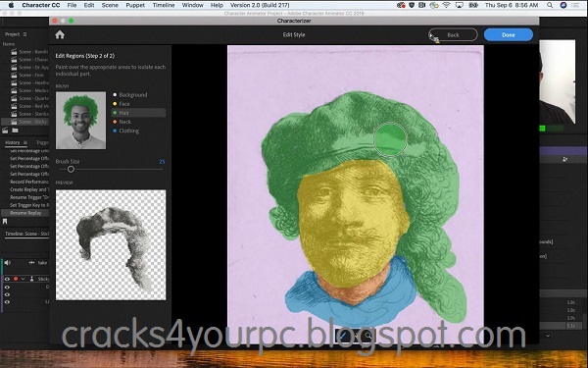The width and height of the screenshot is (588, 368).
Task: Click the Back button
Action: pos(453,35)
